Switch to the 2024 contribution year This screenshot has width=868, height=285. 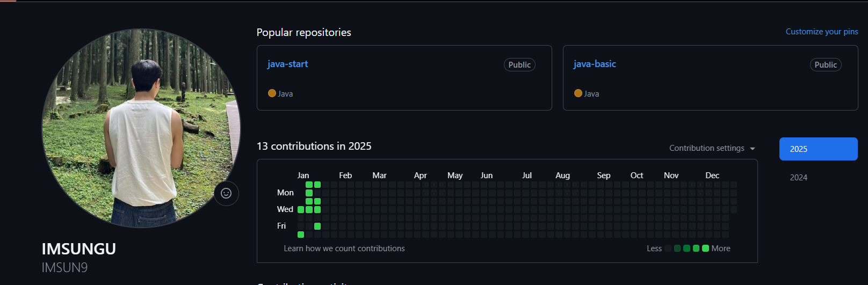click(x=798, y=178)
